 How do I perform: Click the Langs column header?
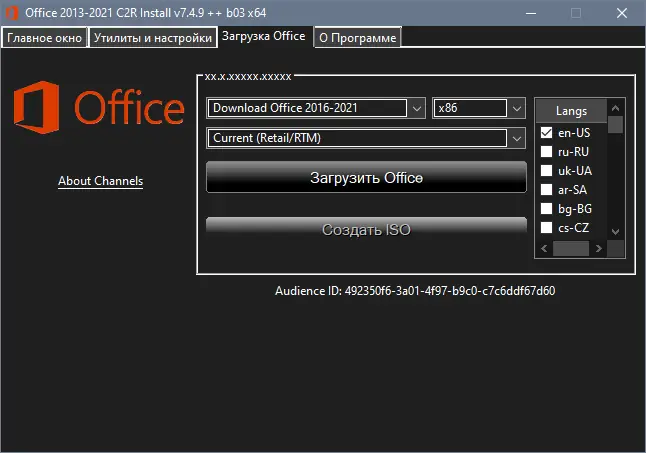pos(571,111)
